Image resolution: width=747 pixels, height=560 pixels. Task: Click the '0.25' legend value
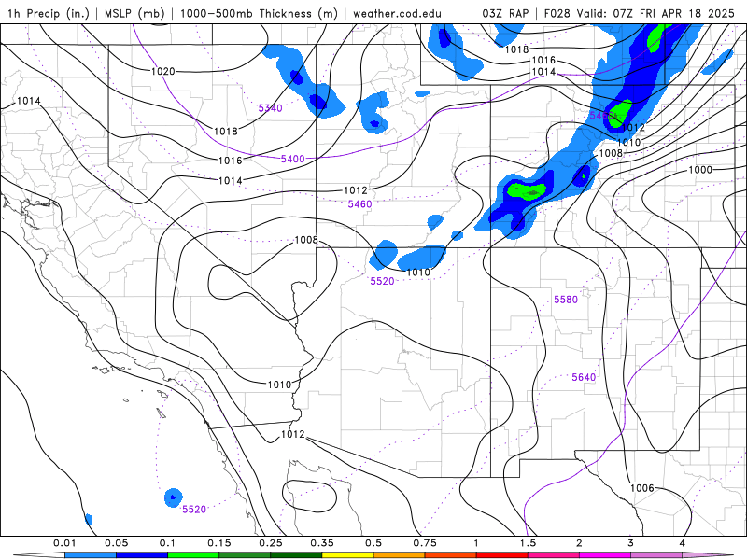(271, 543)
